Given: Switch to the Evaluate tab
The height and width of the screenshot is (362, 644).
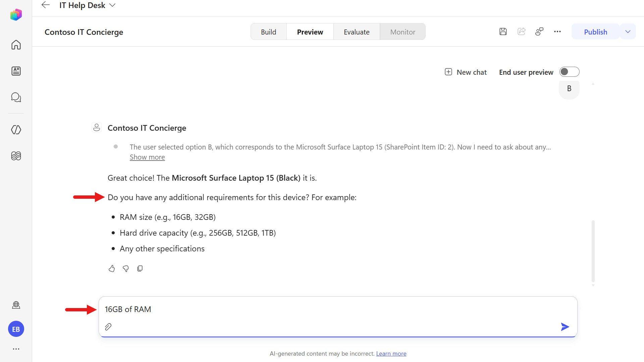Looking at the screenshot, I should pos(357,32).
